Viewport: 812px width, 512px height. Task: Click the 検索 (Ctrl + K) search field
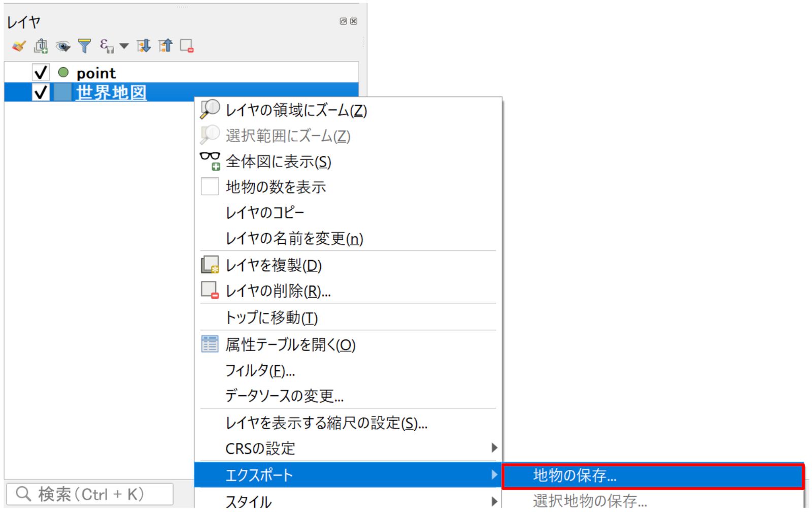click(x=90, y=494)
